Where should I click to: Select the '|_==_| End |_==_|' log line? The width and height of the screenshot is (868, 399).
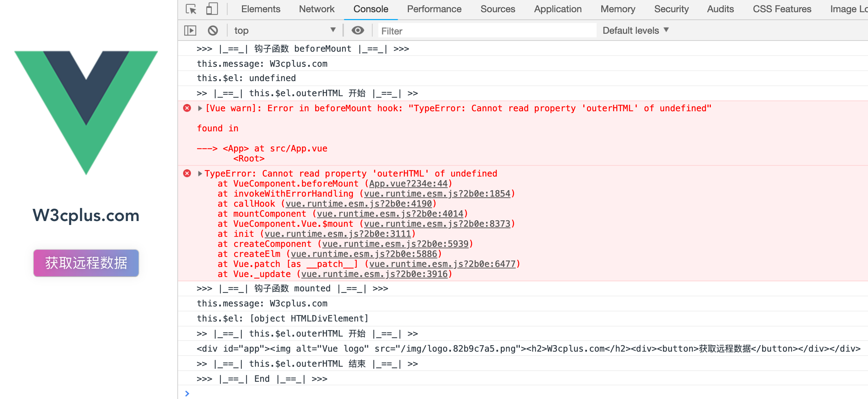click(x=523, y=379)
